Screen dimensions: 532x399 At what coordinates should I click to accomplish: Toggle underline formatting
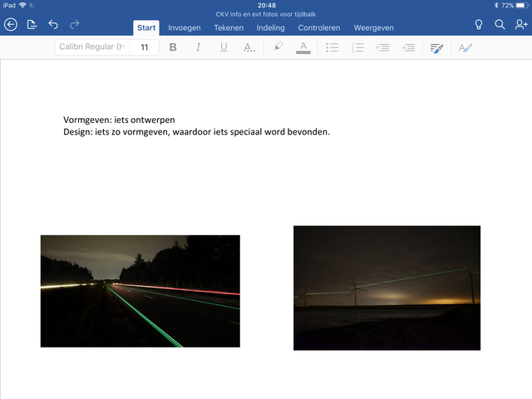click(224, 47)
